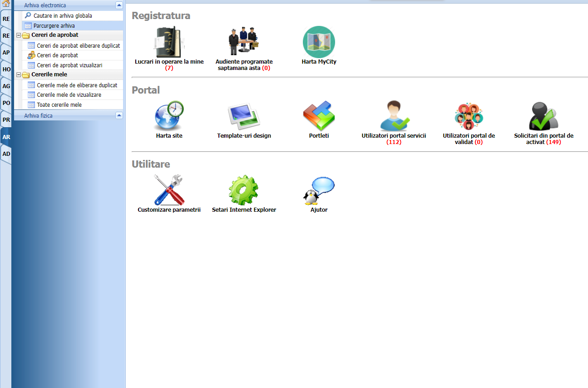Open Solicitari din portal de activat icon
The image size is (588, 388).
[544, 116]
